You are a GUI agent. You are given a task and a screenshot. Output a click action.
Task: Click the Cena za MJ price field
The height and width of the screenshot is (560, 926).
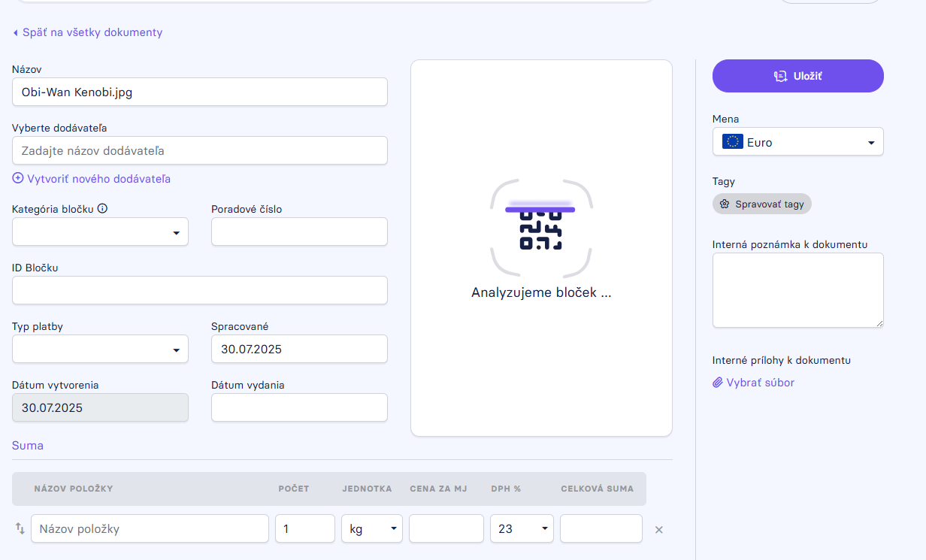pyautogui.click(x=446, y=528)
